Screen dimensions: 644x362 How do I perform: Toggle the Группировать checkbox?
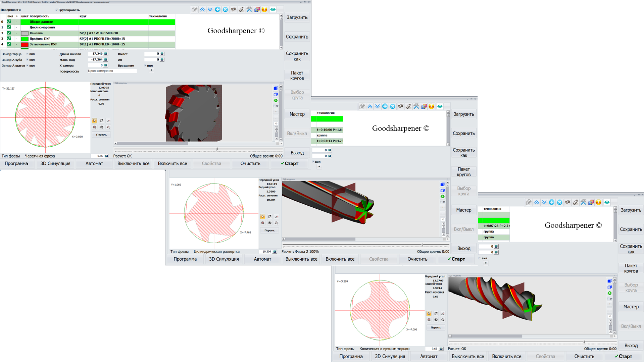coord(57,10)
